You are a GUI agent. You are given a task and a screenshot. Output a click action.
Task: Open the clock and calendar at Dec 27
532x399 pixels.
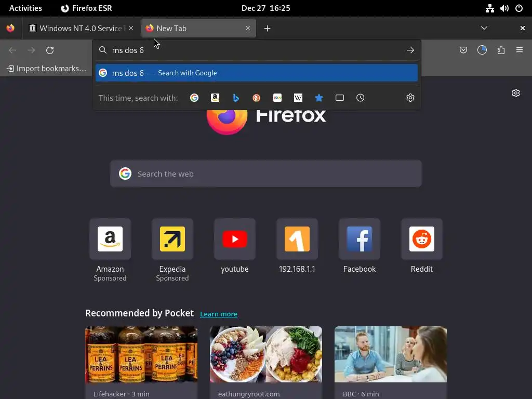pyautogui.click(x=265, y=8)
